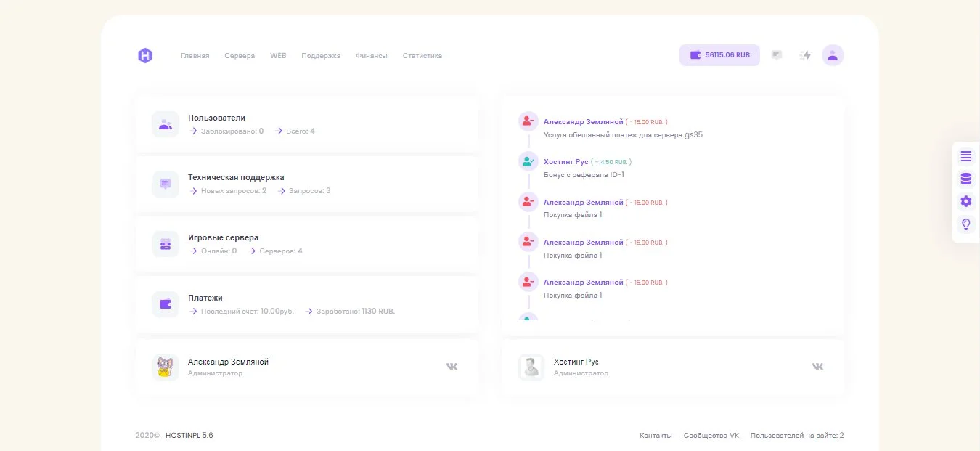
Task: Click Заблокировано: 0 link
Action: (226, 131)
